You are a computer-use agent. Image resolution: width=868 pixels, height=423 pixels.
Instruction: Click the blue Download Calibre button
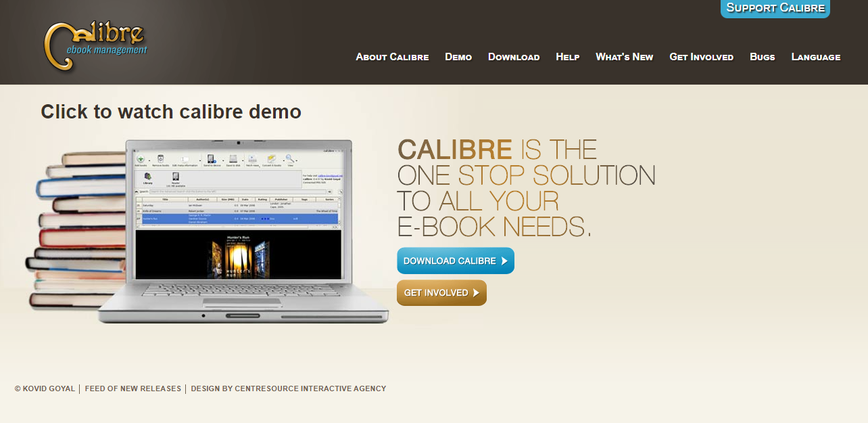456,261
